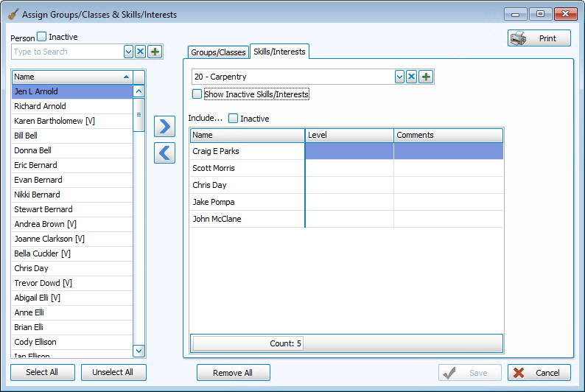
Task: Select Bella Cuckler [V] row
Action: coord(72,253)
